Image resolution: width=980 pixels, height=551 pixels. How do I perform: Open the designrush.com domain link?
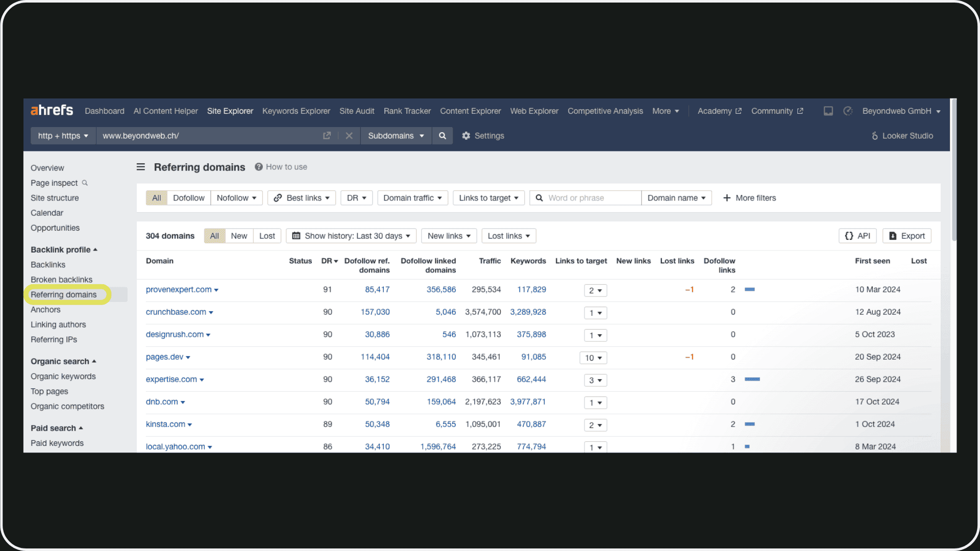pos(175,334)
